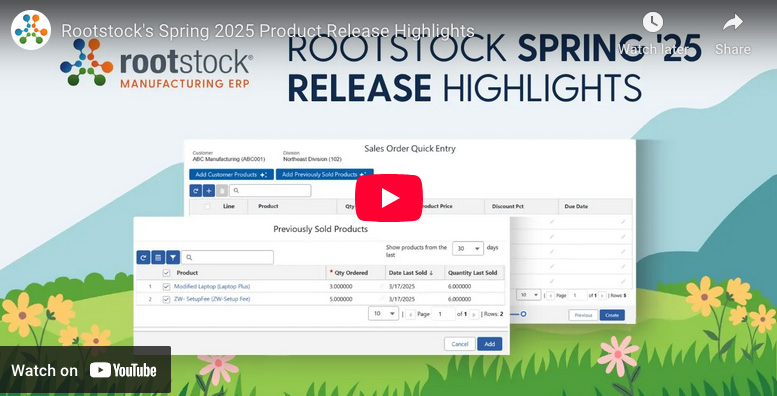The image size is (777, 396).
Task: Go to previous page in Sales Order grid
Action: [550, 295]
